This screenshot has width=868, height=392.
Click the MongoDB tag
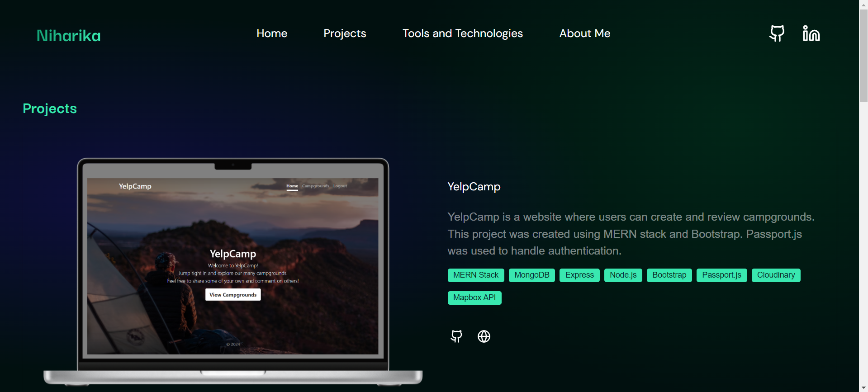point(532,275)
